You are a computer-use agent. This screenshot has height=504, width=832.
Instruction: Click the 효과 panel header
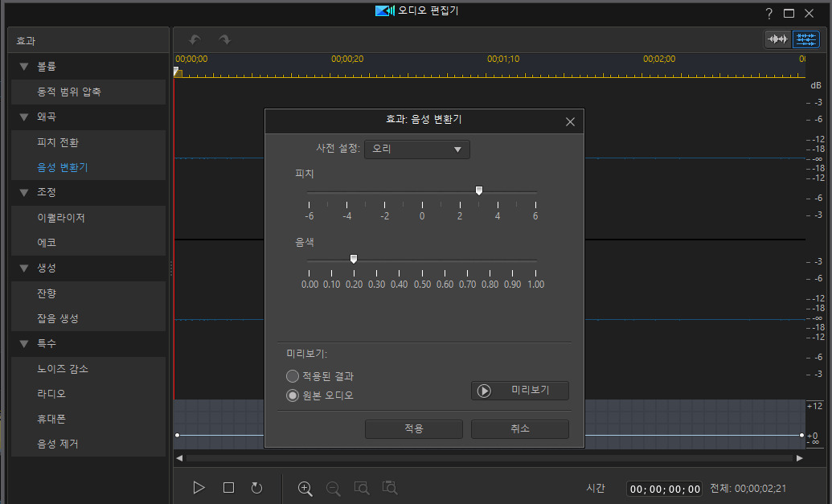pos(88,41)
